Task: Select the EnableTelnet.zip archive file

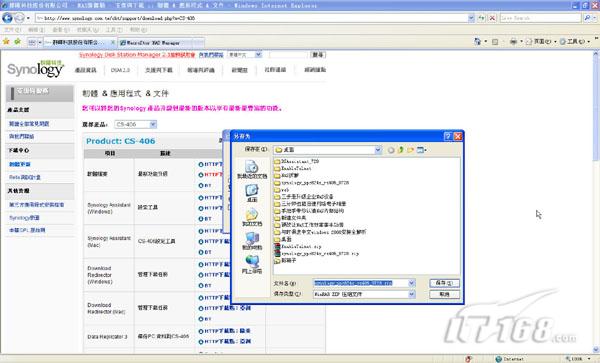Action: 298,247
